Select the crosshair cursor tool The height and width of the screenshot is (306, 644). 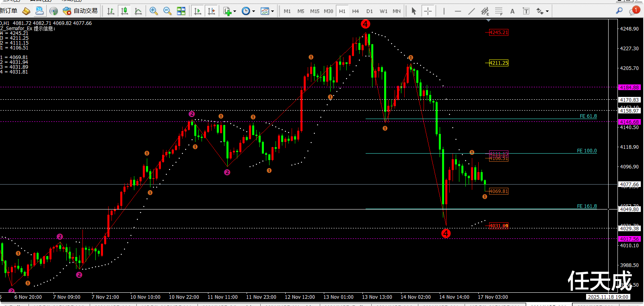point(428,11)
